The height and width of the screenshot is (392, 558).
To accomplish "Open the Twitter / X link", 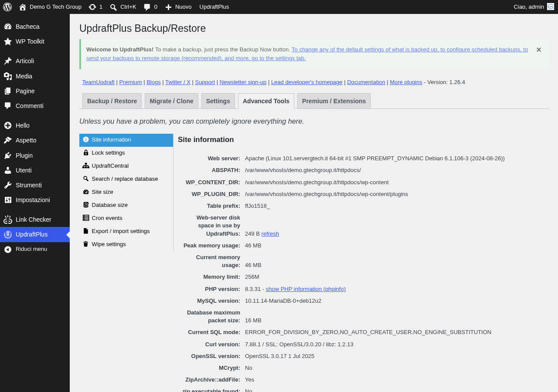I will [x=178, y=82].
